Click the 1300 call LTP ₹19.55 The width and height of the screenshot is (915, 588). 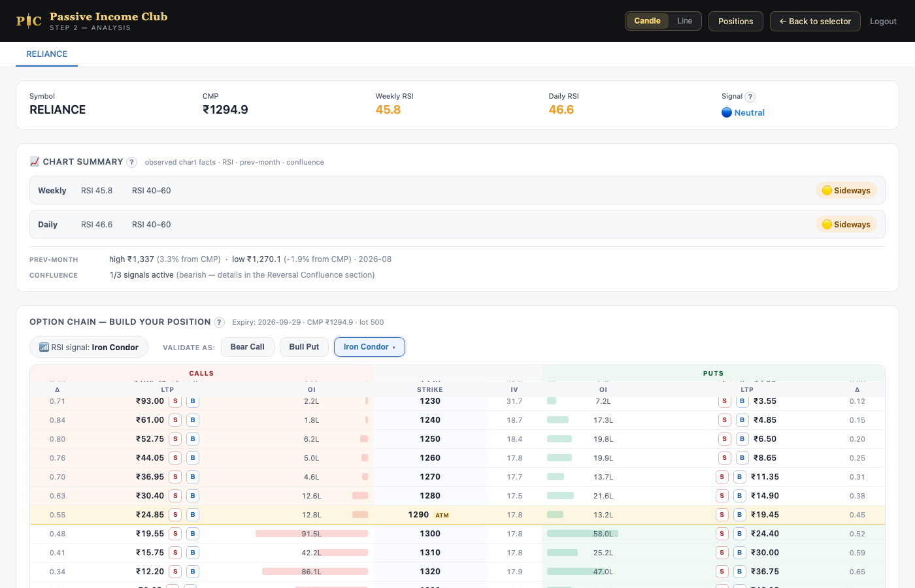tap(150, 534)
